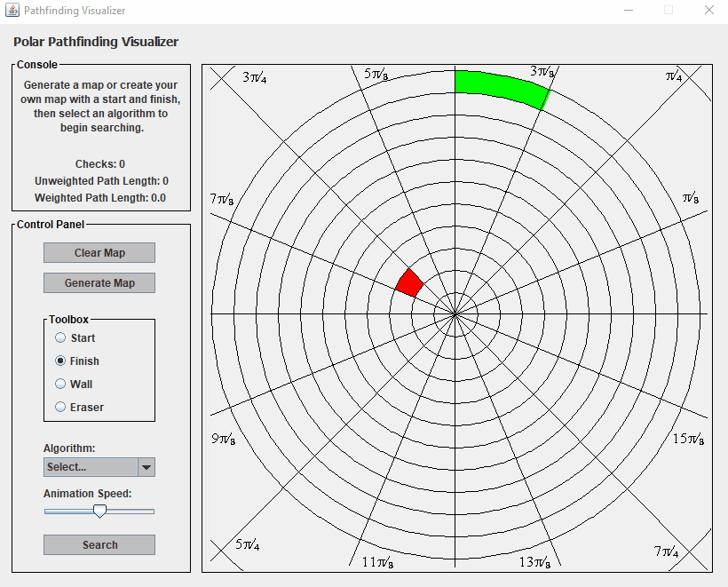
Task: Click the 'Animation Speed:' label
Action: (88, 494)
